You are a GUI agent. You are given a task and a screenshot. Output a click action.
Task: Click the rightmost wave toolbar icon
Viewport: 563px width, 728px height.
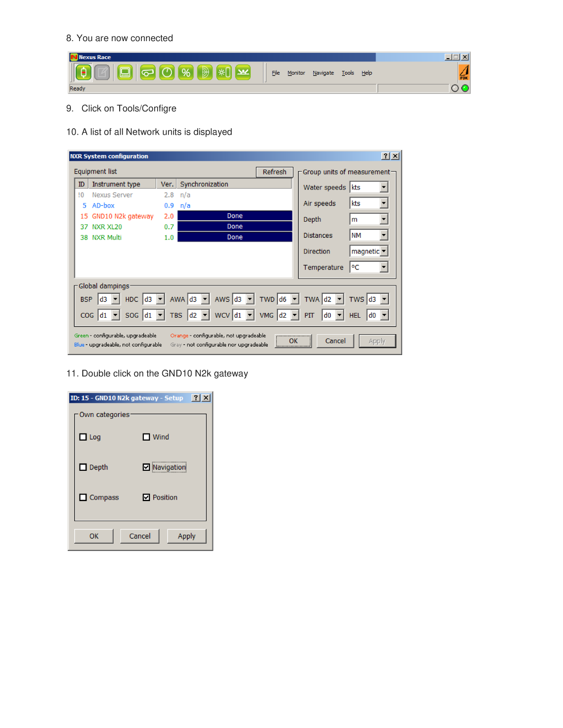(242, 72)
